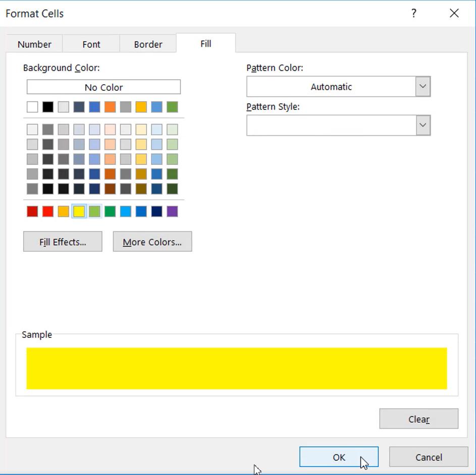The image size is (476, 475).
Task: Click the Help question mark icon
Action: tap(413, 13)
